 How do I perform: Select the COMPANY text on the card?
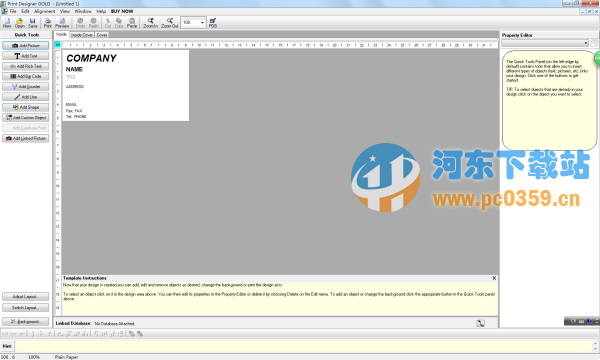click(x=91, y=58)
